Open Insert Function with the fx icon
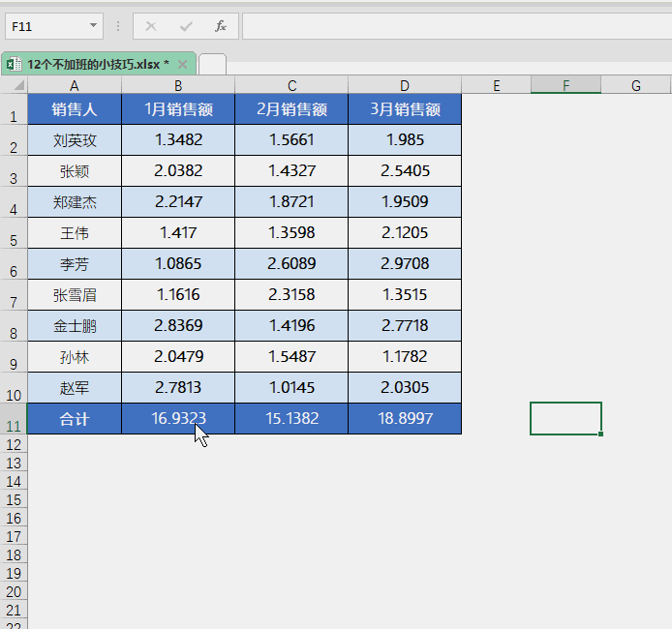The width and height of the screenshot is (672, 629). (221, 26)
